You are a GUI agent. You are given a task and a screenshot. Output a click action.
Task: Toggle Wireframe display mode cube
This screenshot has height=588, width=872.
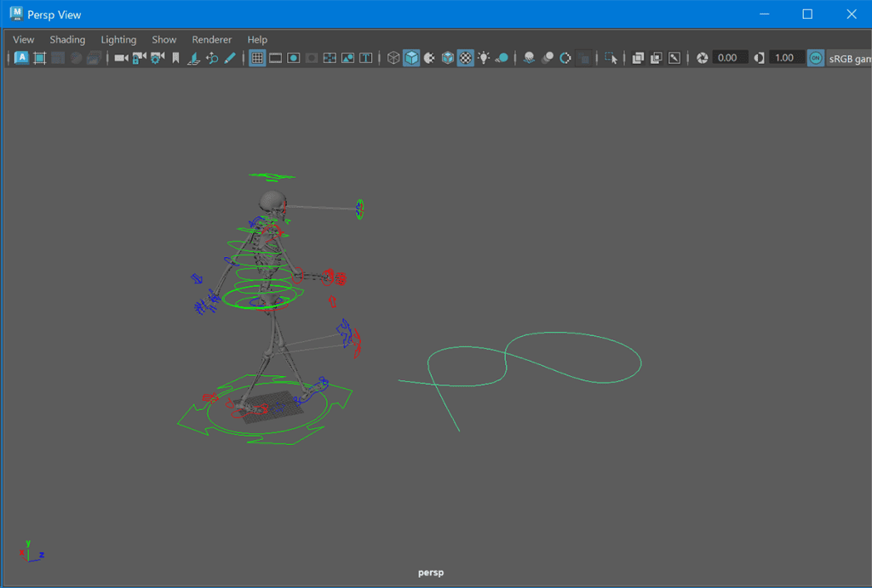click(x=393, y=58)
